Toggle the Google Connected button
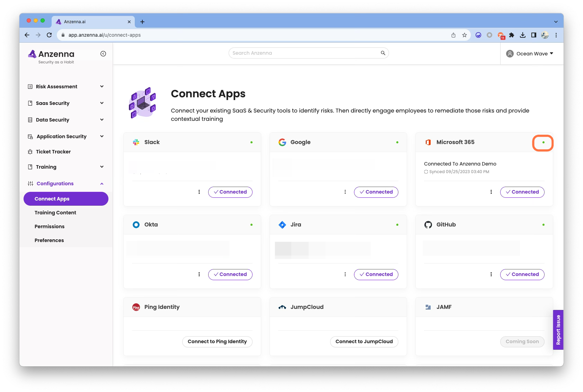 376,192
